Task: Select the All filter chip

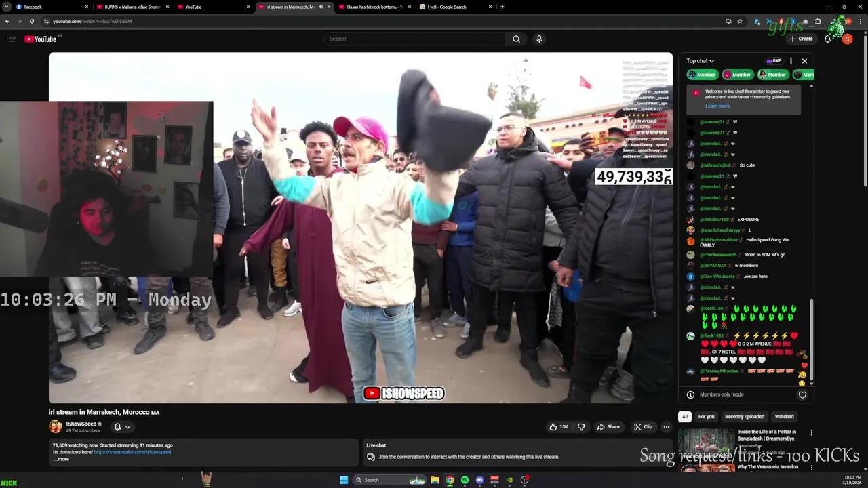Action: pos(685,417)
